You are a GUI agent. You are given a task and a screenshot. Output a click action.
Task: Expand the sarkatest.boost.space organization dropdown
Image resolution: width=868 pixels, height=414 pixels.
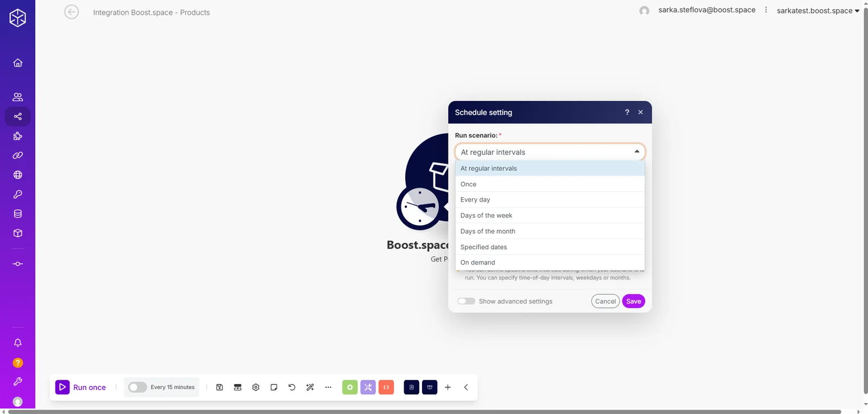[x=818, y=11]
